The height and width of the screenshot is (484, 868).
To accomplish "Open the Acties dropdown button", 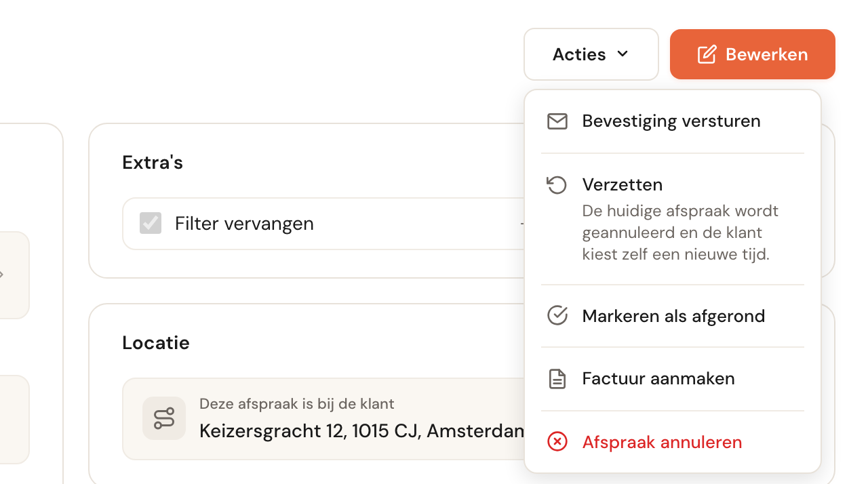I will (591, 54).
